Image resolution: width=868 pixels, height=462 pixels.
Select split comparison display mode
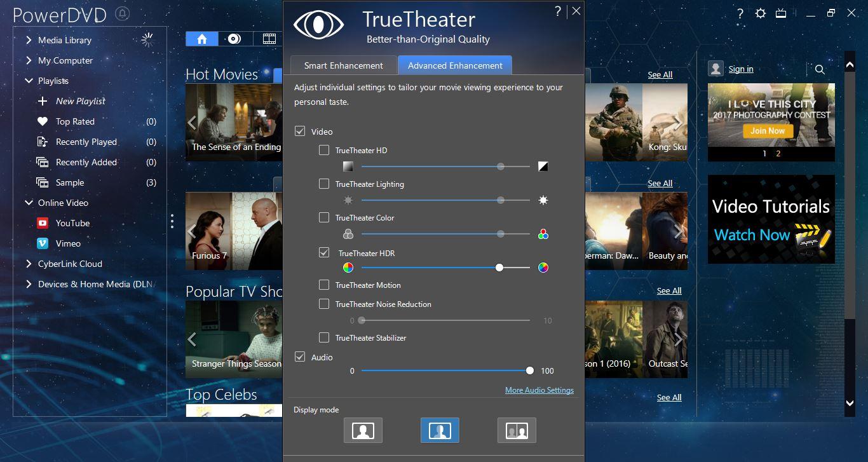440,430
